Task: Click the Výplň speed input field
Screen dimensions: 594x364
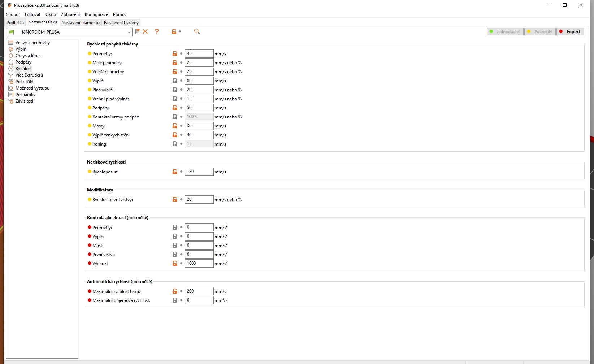Action: [199, 81]
